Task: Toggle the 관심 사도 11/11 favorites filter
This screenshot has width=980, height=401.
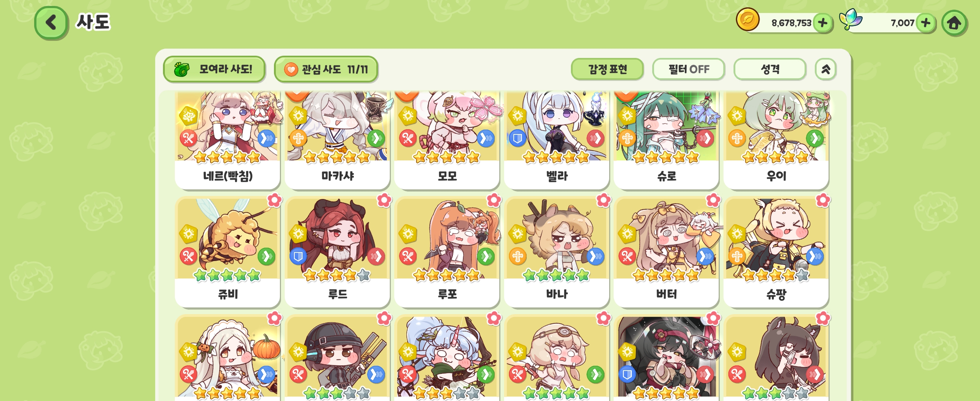Action: tap(326, 69)
